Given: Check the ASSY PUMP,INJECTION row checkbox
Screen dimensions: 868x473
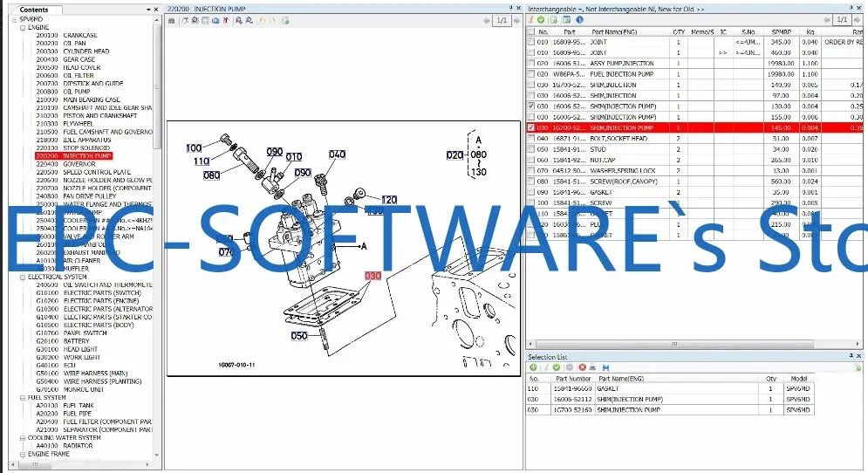Looking at the screenshot, I should pos(531,64).
